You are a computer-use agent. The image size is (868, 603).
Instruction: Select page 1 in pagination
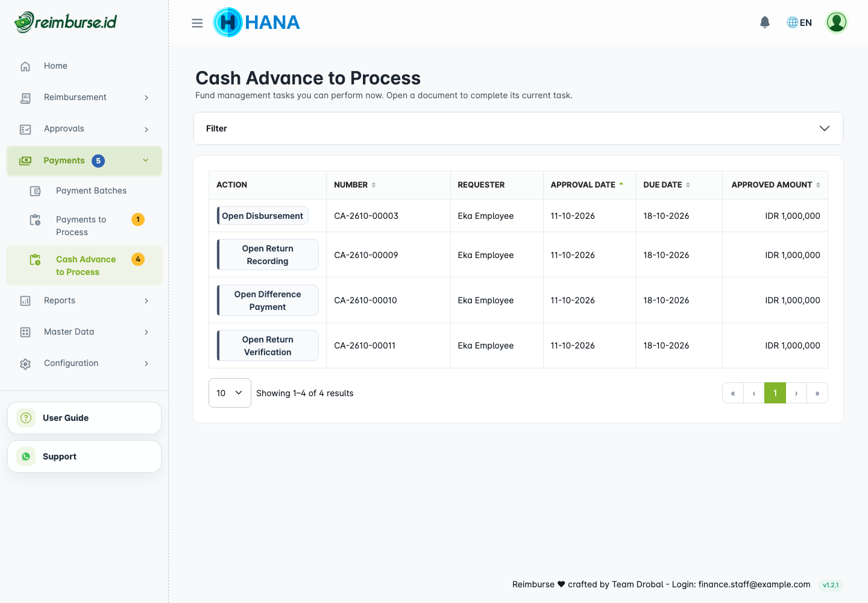point(775,393)
